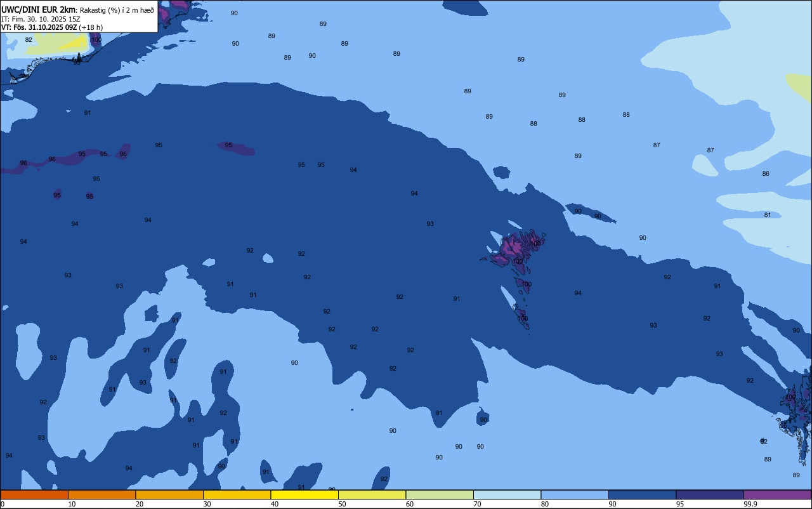Select the "40" legend tick label
This screenshot has width=812, height=509.
point(275,504)
